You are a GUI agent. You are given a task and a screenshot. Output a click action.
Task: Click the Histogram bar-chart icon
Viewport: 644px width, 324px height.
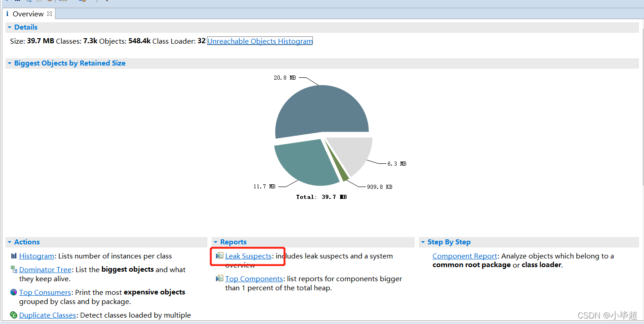(x=14, y=256)
